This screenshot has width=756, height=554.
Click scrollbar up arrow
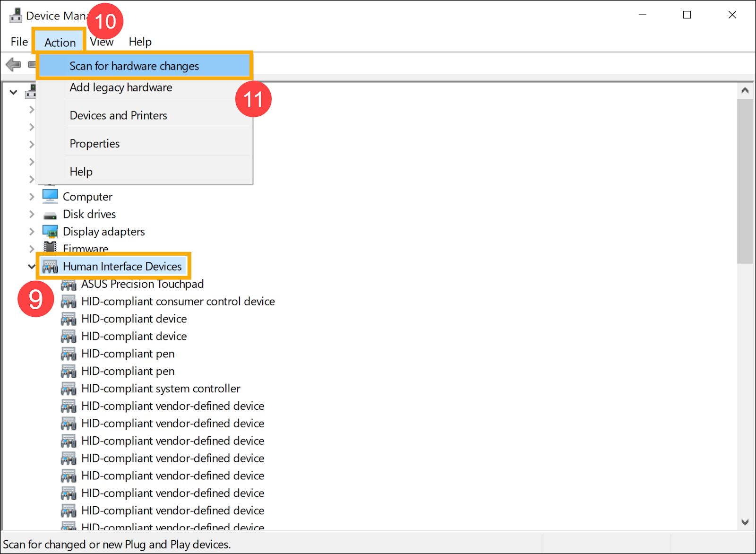point(745,90)
